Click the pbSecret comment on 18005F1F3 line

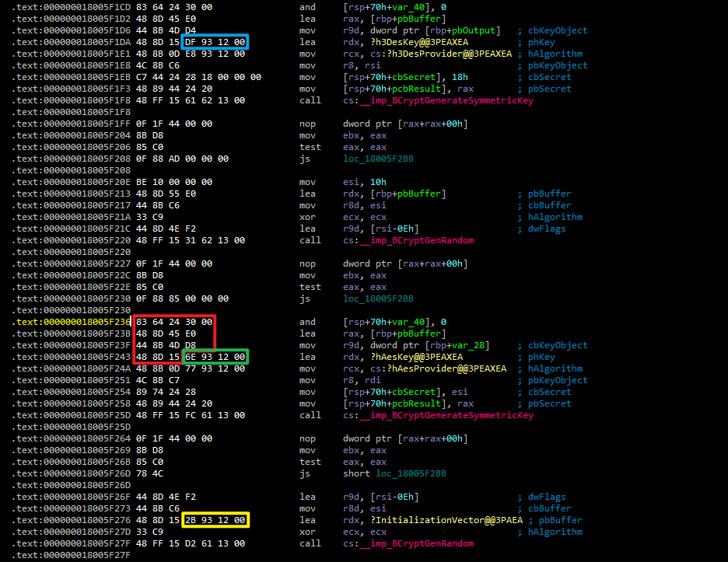(x=550, y=89)
